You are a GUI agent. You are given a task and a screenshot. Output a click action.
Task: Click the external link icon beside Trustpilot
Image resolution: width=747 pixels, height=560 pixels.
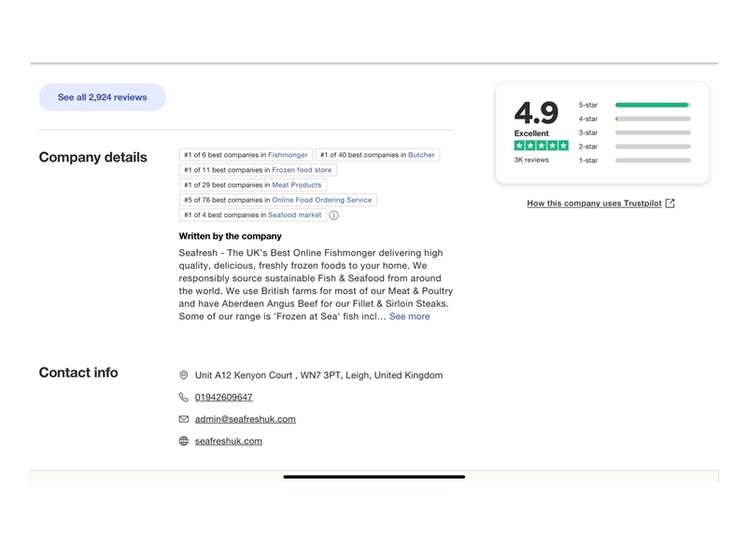pos(669,203)
